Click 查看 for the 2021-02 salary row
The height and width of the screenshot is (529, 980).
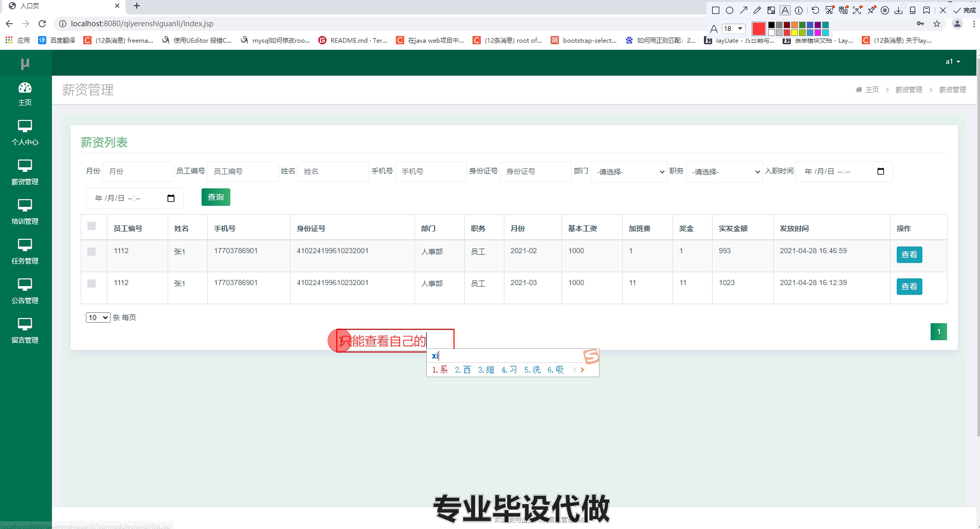click(909, 255)
